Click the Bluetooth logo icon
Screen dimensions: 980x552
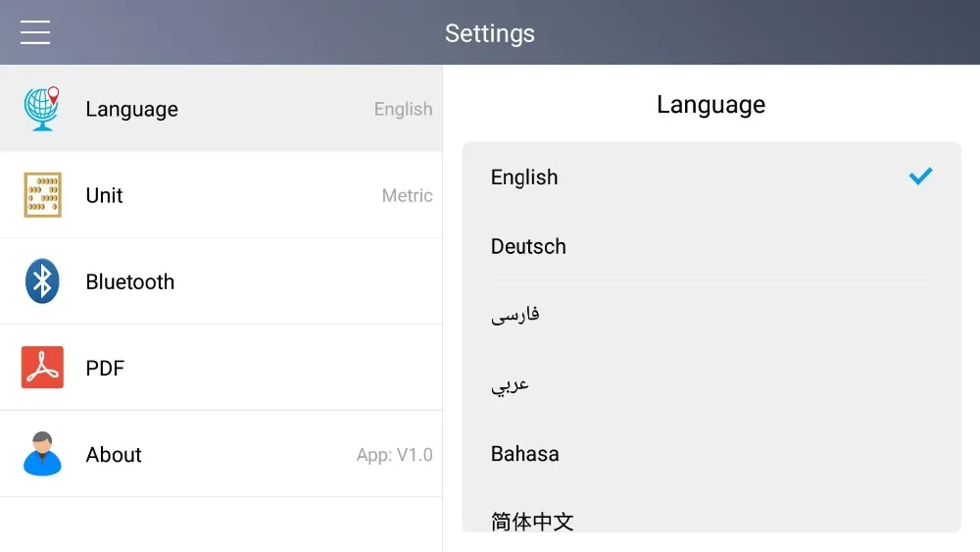point(42,281)
